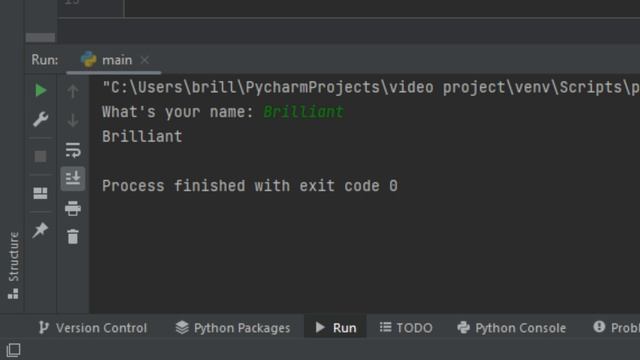Open the Version Control tool window
640x360 pixels.
click(x=92, y=328)
